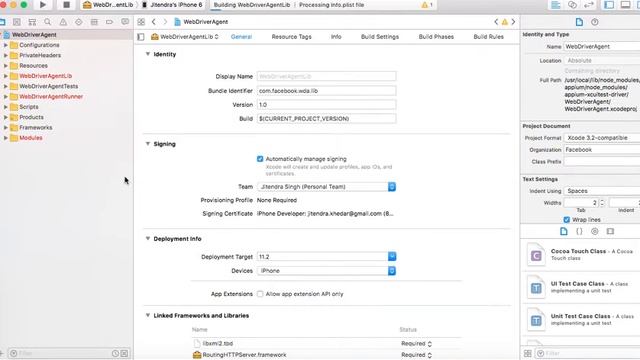Open the Find navigator magnifier icon

point(48,22)
